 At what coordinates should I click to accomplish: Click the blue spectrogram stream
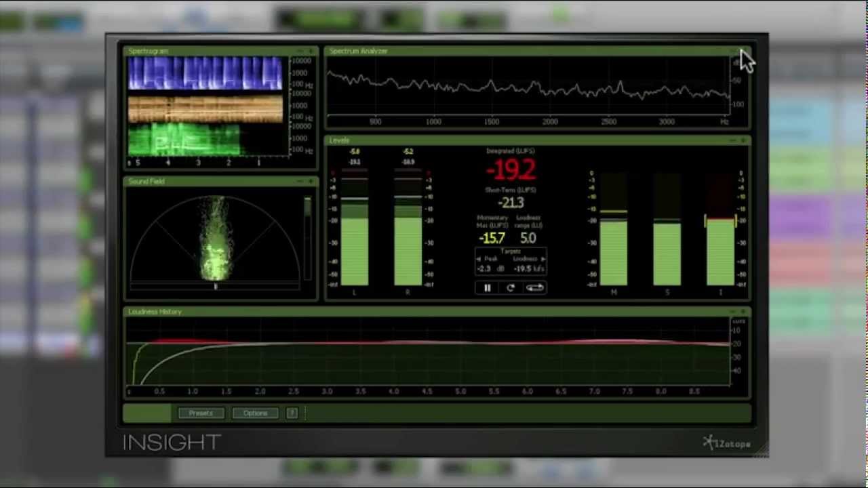205,74
